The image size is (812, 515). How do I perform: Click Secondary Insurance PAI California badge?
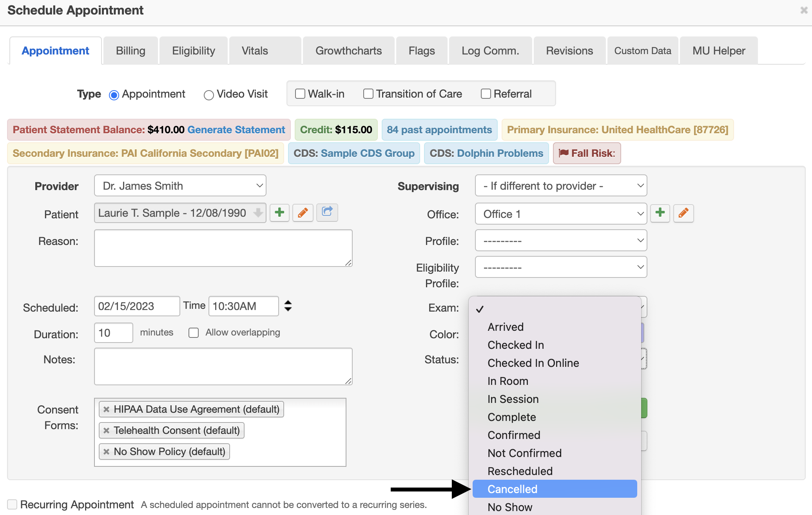(145, 153)
